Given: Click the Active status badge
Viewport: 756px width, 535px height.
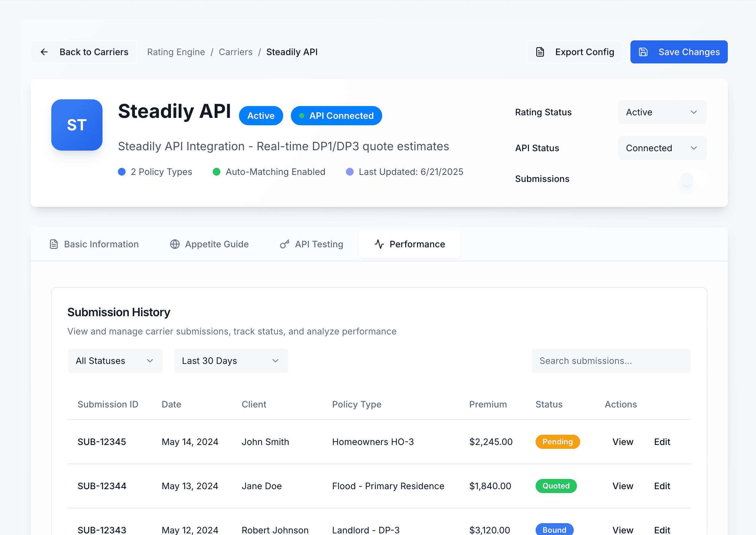Looking at the screenshot, I should (x=260, y=116).
